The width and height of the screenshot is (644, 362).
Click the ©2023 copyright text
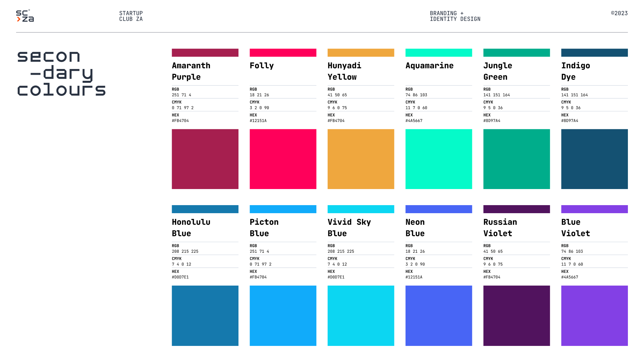619,13
